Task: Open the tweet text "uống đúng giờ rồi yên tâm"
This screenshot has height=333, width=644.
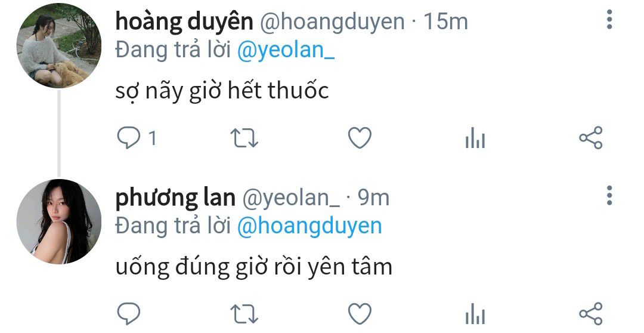Action: pos(254,266)
